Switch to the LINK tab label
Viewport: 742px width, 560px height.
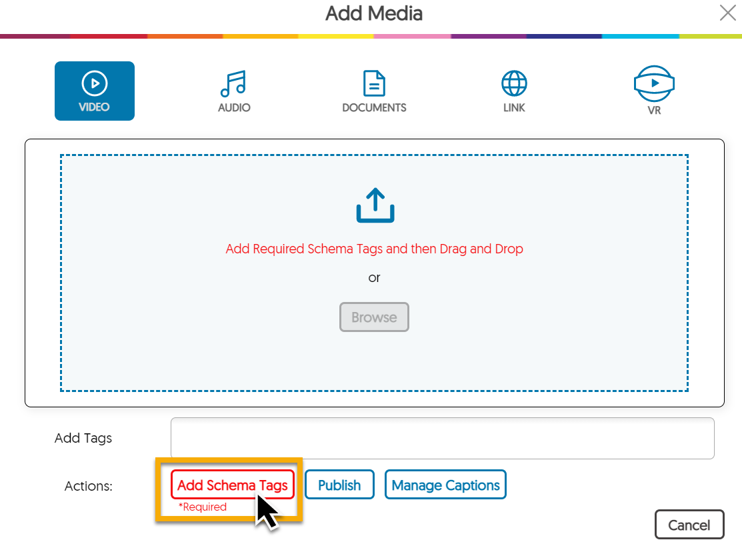(514, 107)
